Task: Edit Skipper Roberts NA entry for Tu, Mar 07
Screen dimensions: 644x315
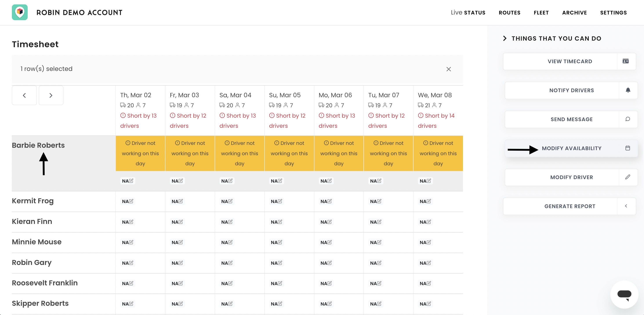Action: click(376, 304)
